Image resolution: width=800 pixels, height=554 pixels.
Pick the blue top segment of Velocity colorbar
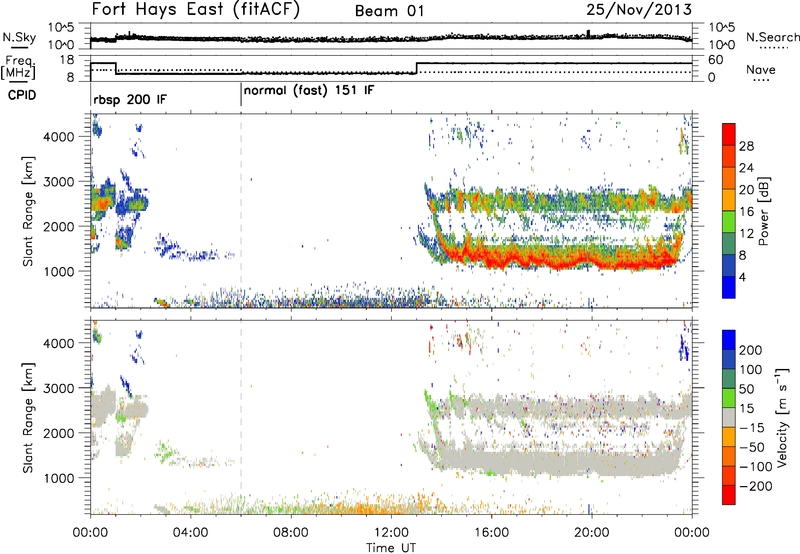729,340
